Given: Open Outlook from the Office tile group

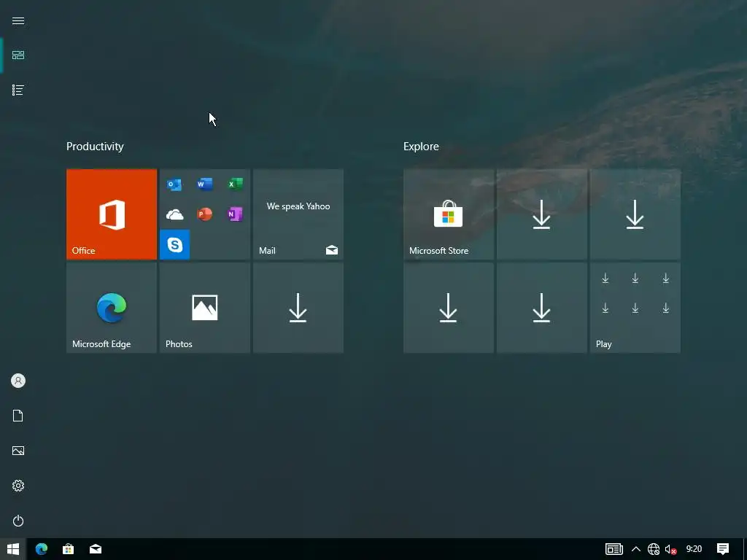Looking at the screenshot, I should click(174, 184).
